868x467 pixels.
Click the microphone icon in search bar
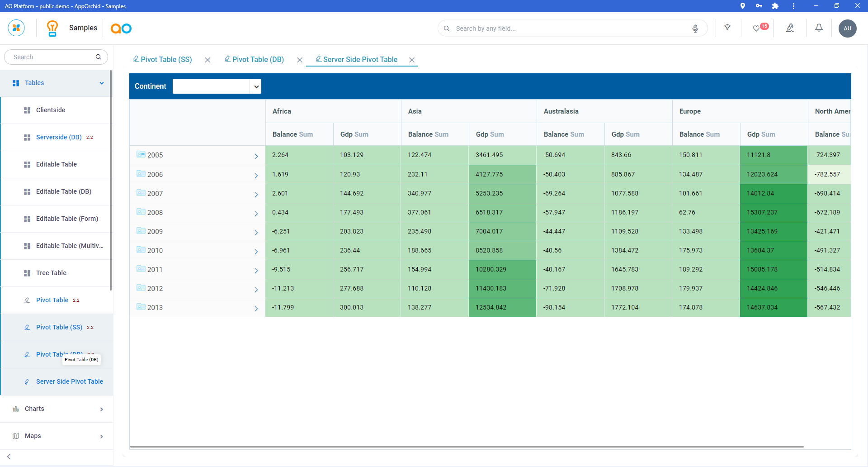tap(695, 29)
